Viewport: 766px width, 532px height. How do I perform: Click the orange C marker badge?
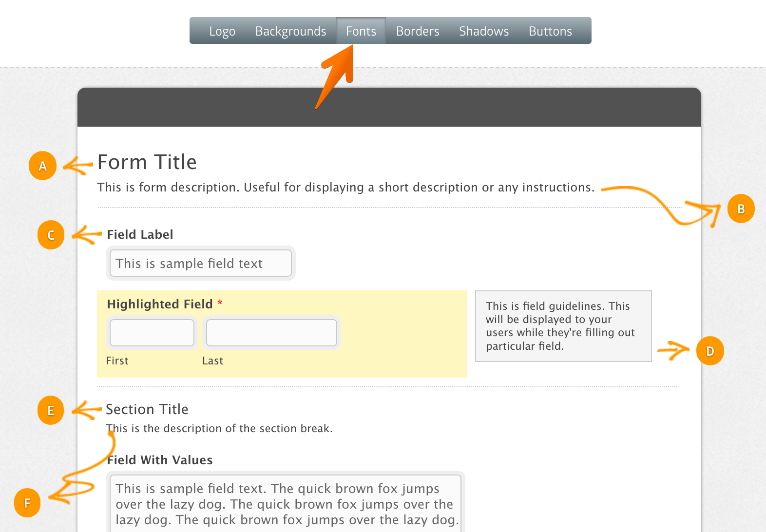(51, 235)
